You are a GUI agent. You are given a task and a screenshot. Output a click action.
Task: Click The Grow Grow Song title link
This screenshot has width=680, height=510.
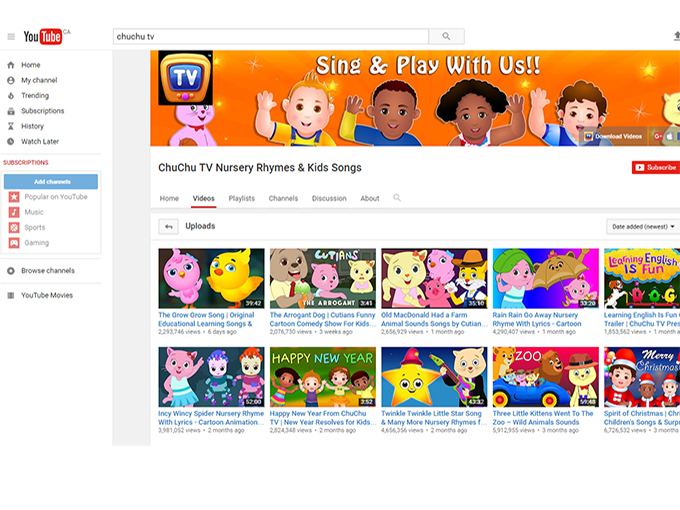click(206, 320)
